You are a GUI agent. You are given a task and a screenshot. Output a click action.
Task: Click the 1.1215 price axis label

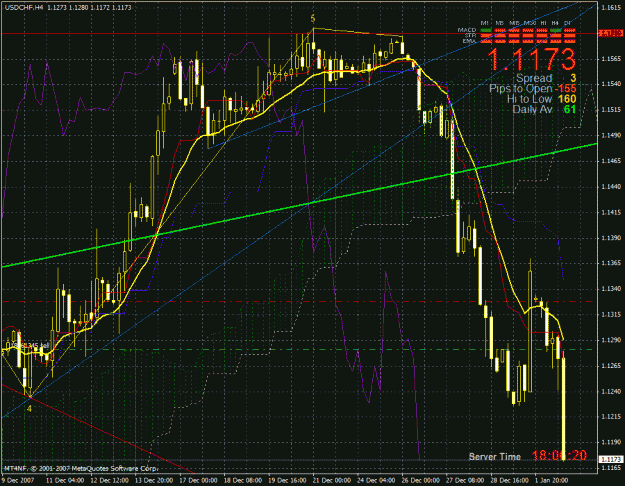click(611, 417)
